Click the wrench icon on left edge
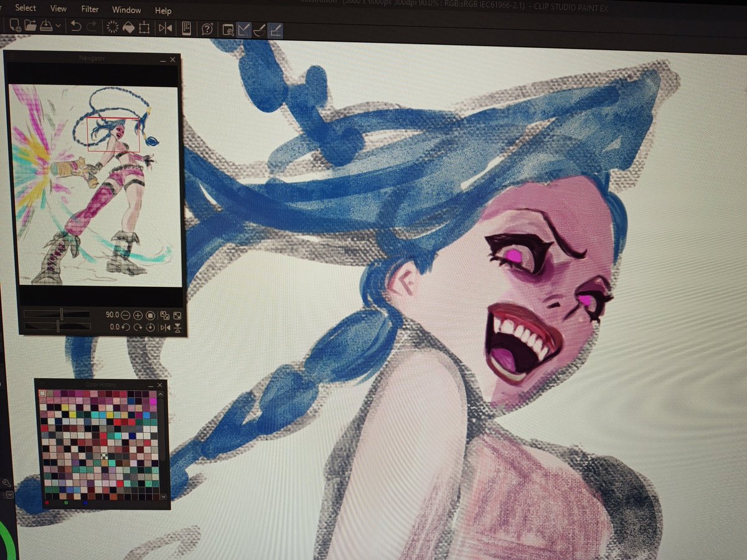This screenshot has width=747, height=560. tap(6, 483)
